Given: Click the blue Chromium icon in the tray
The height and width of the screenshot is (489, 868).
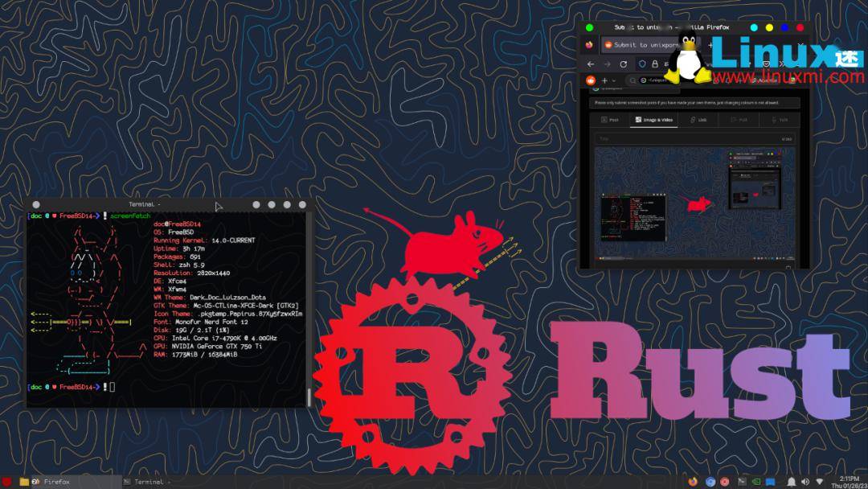Looking at the screenshot, I should point(710,482).
